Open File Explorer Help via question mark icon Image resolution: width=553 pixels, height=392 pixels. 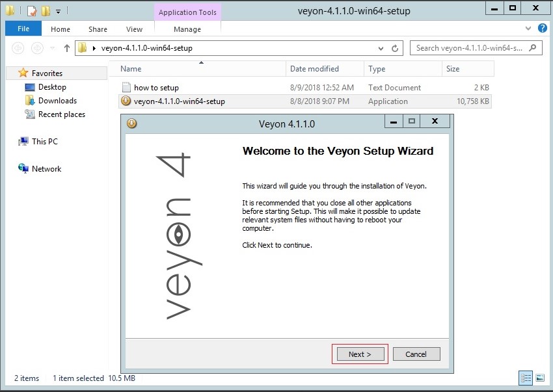542,28
